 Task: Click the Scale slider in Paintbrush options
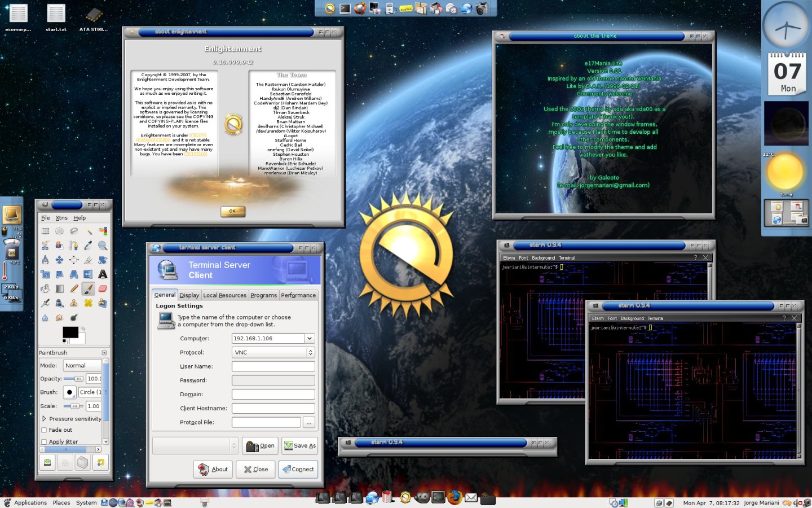[73, 406]
